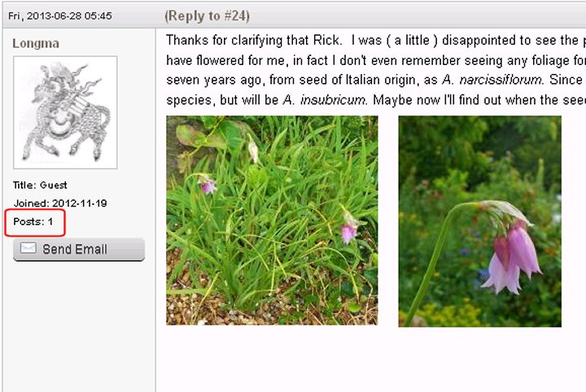
Task: Click the envelope icon beside Send Email
Action: click(28, 249)
